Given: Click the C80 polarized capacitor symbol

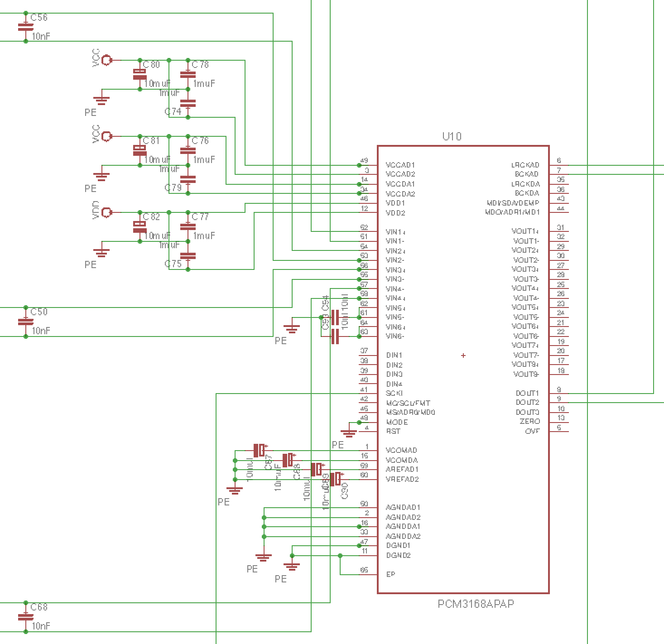Looking at the screenshot, I should tap(140, 74).
